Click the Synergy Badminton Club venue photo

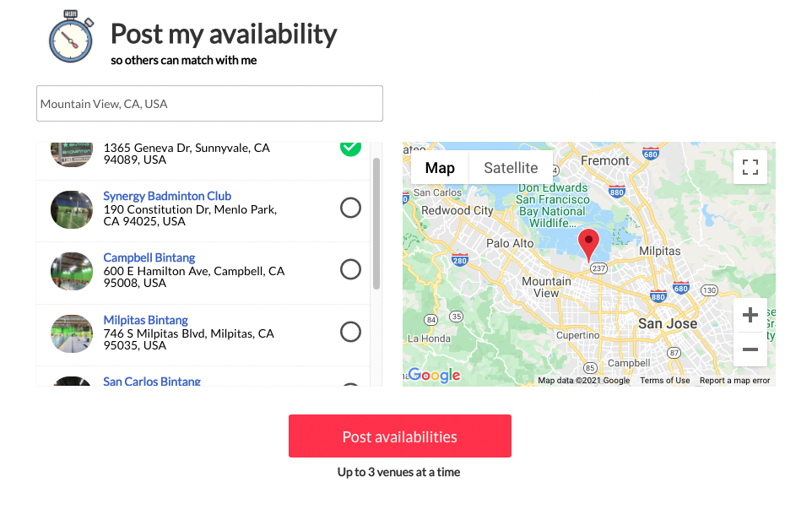click(71, 208)
